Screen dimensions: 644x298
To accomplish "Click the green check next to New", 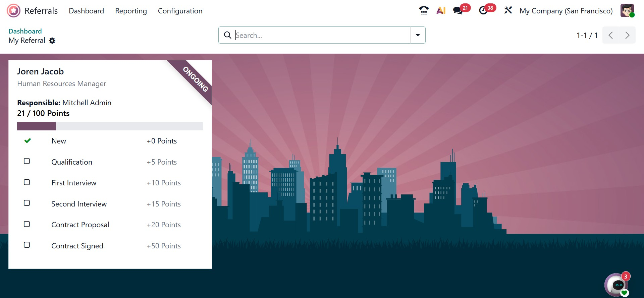I will (28, 141).
